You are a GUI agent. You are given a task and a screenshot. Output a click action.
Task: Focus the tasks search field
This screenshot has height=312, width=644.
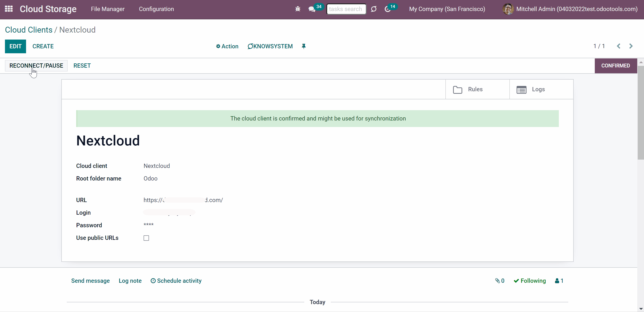coord(346,9)
